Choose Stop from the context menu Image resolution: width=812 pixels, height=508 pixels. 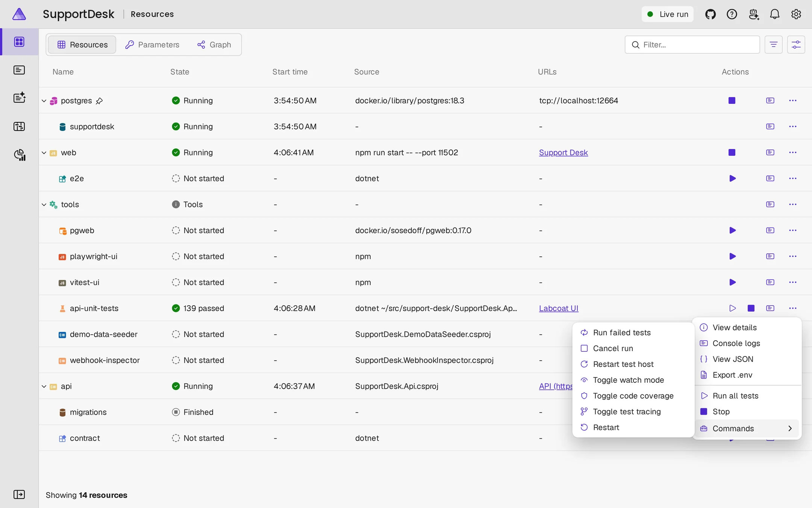pos(748,412)
